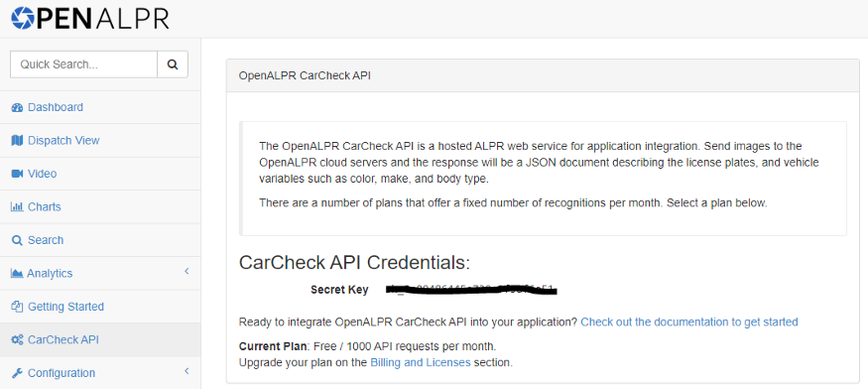Expand the Configuration submenu chevron
Image resolution: width=868 pixels, height=389 pixels.
187,371
